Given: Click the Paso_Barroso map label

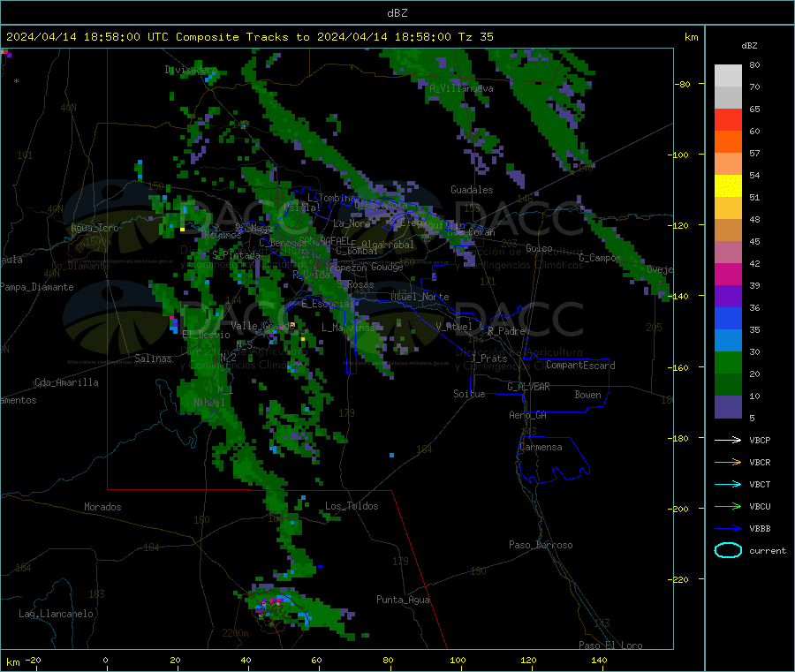Looking at the screenshot, I should (541, 546).
